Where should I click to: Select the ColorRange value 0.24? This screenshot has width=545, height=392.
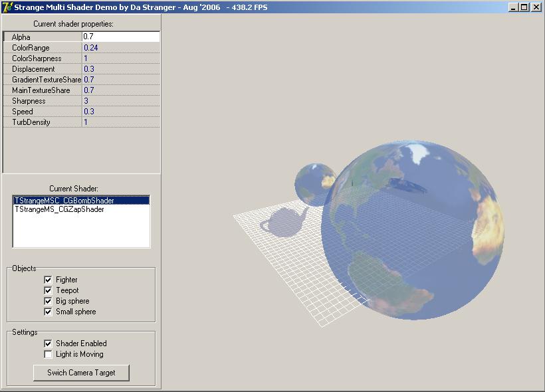(121, 48)
